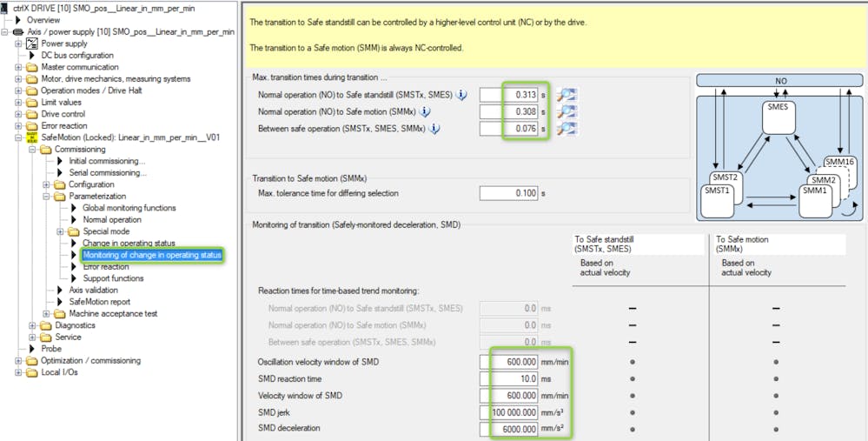Collapse the SafeMotion (Locked) node
The image size is (868, 441).
tap(18, 137)
